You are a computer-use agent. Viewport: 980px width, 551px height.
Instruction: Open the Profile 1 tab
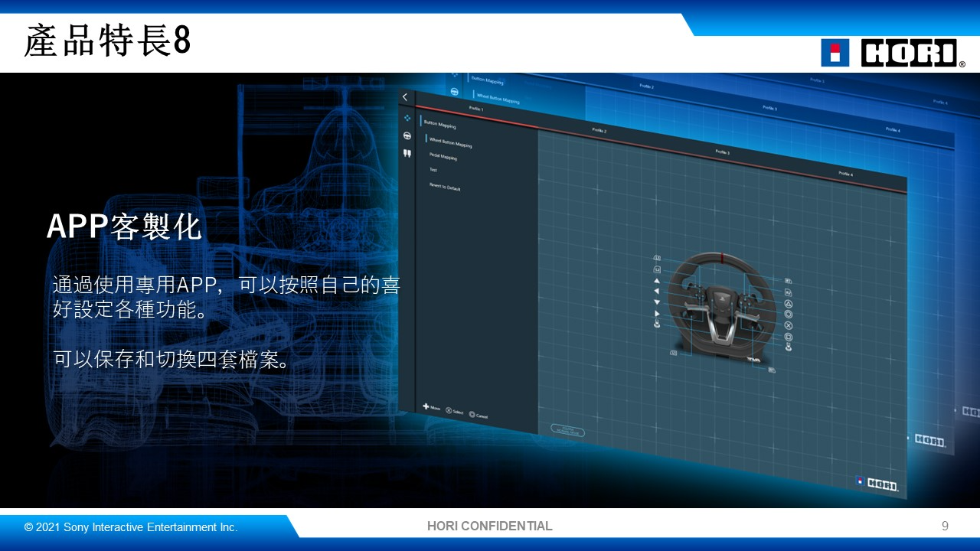476,109
